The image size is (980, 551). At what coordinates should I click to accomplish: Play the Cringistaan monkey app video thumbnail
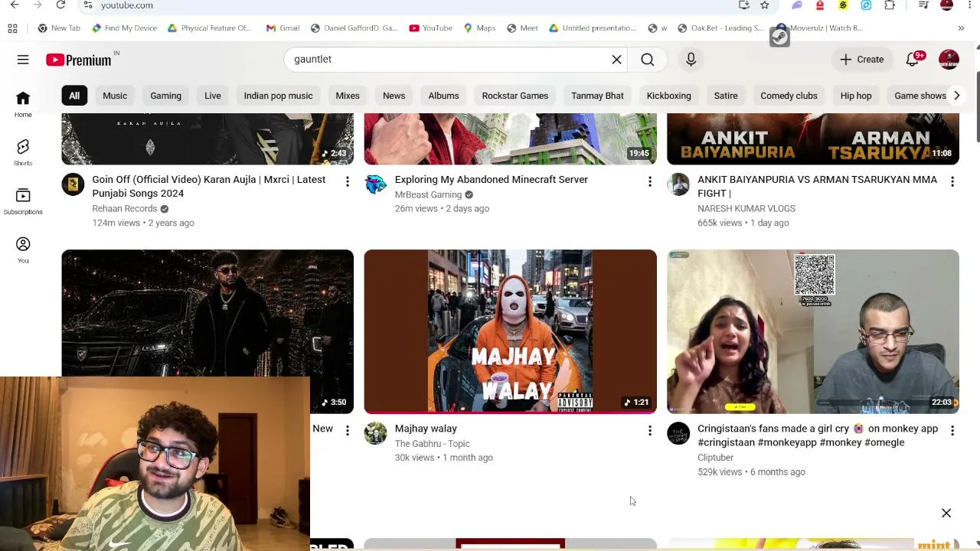pyautogui.click(x=813, y=331)
